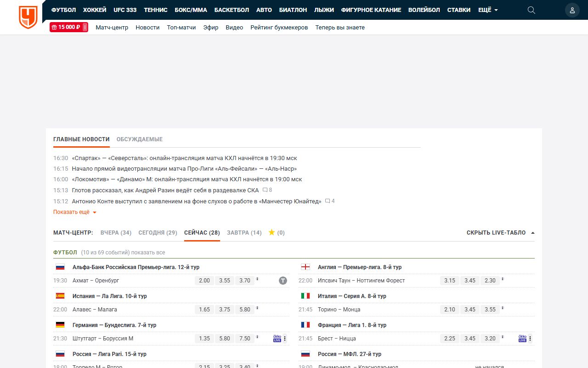Open the three-dot menu for Штутгарт – Боруссия М
The height and width of the screenshot is (368, 588).
(x=285, y=339)
